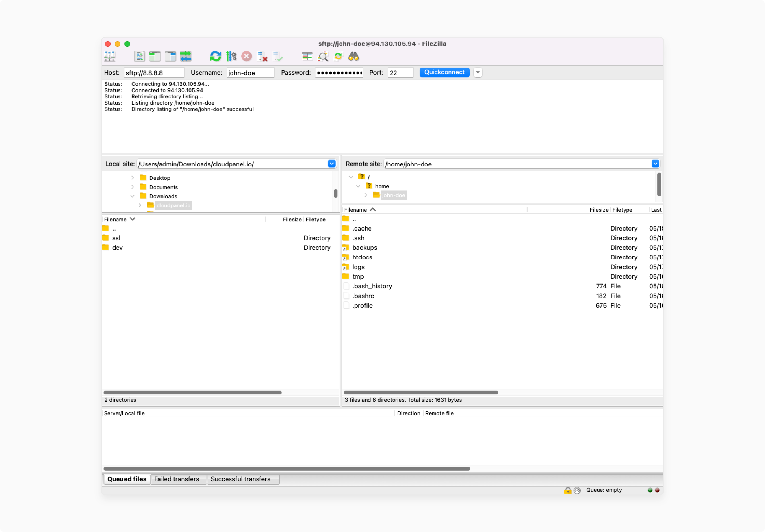Search files with the binoculars icon
The height and width of the screenshot is (532, 765).
coord(354,56)
